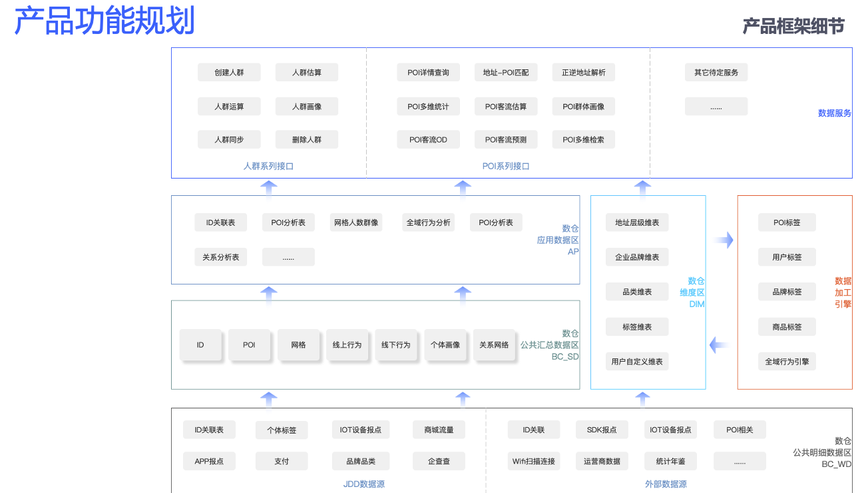Image resolution: width=868 pixels, height=493 pixels.
Task: Select the 商城流量 box
Action: [x=439, y=430]
